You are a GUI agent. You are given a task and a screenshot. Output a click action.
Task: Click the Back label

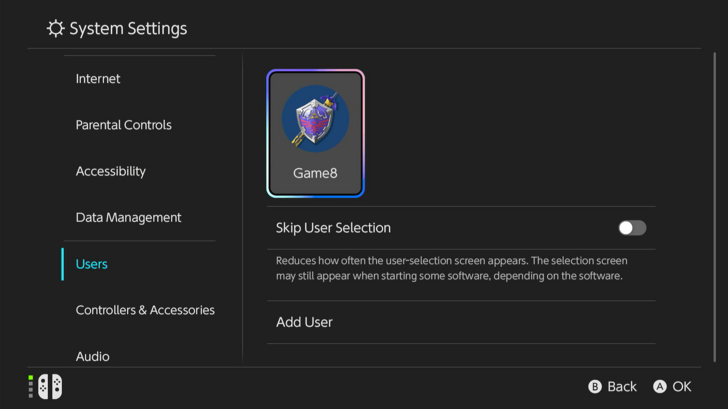(x=621, y=387)
